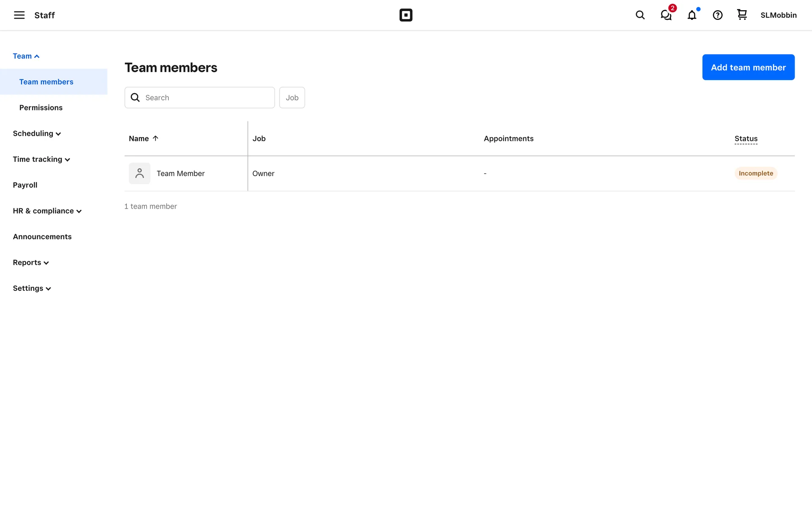Open the SLMobbin account menu
The image size is (812, 508).
tap(778, 15)
